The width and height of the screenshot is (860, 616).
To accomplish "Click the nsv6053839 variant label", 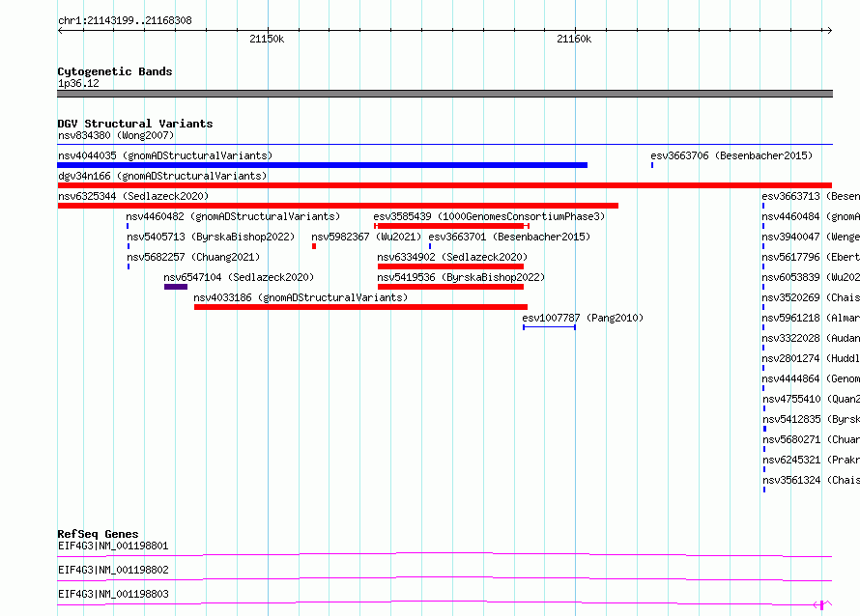I will (811, 277).
